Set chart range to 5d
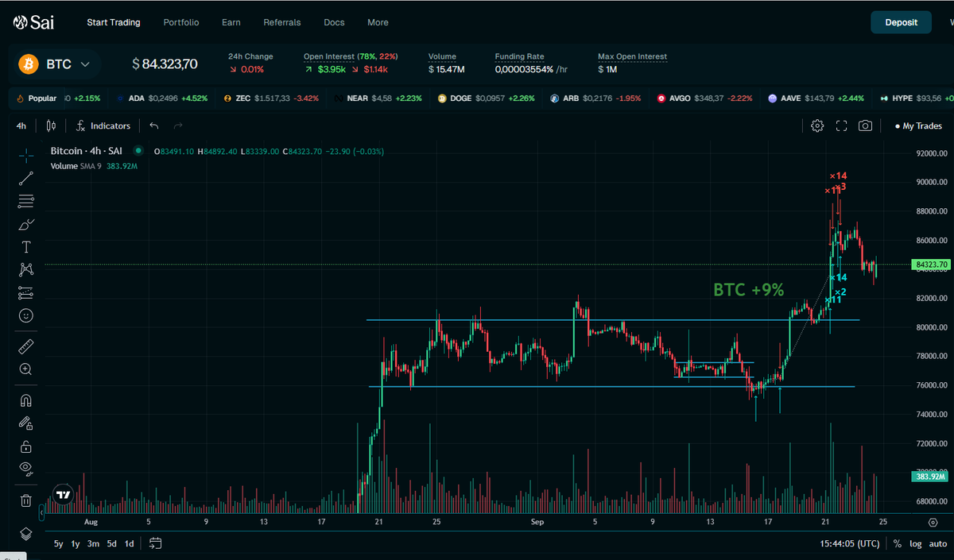 112,544
